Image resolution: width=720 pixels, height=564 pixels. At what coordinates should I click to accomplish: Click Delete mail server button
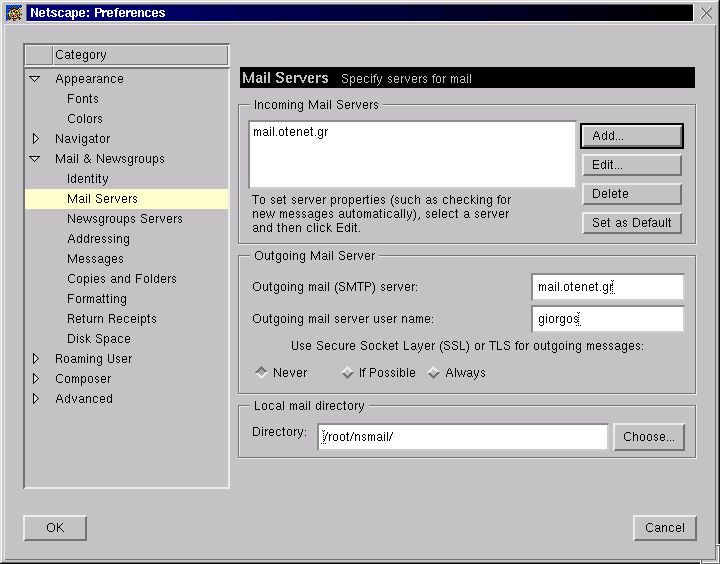click(632, 194)
